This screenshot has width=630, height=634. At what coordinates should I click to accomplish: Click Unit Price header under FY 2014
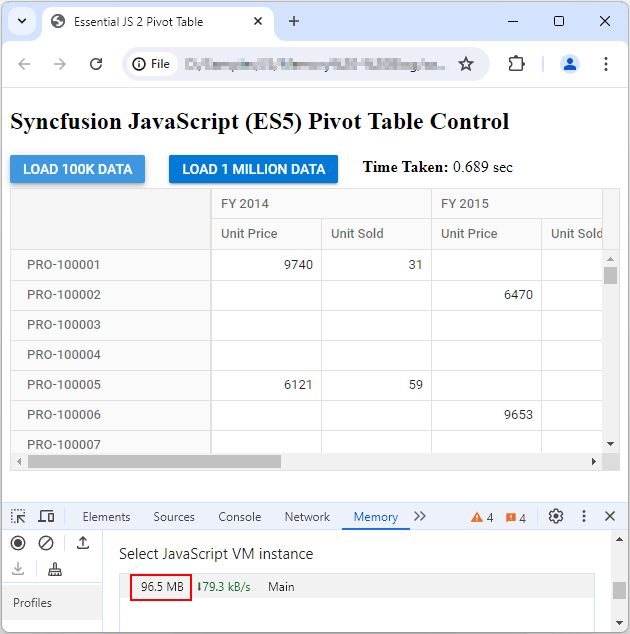pyautogui.click(x=266, y=234)
